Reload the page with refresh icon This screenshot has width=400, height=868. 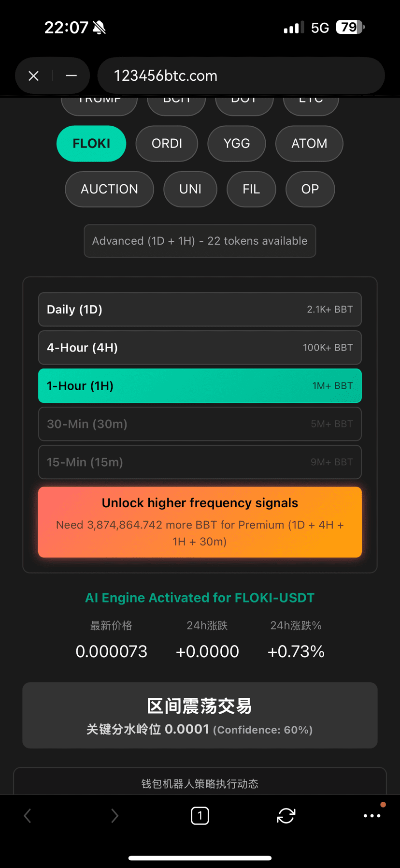[286, 816]
